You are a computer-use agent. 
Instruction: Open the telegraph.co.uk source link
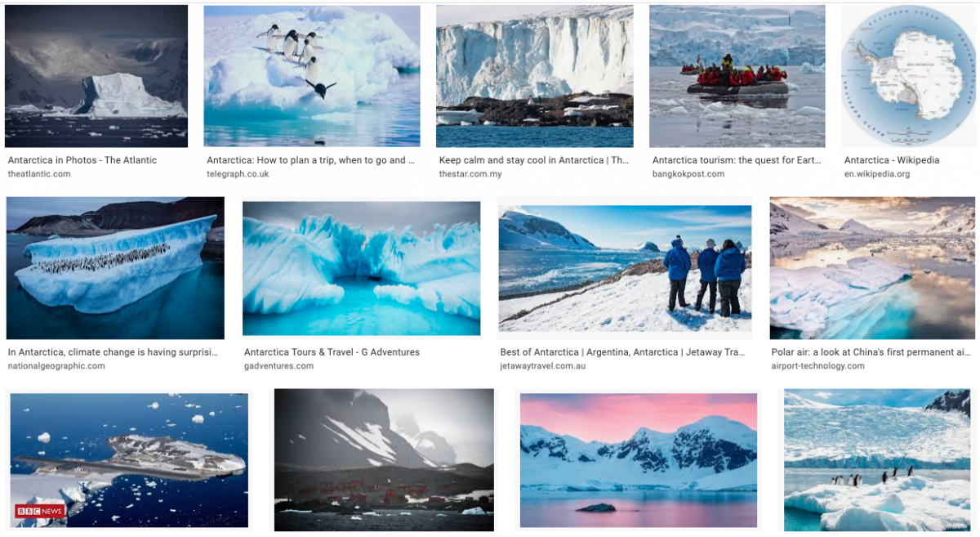238,174
